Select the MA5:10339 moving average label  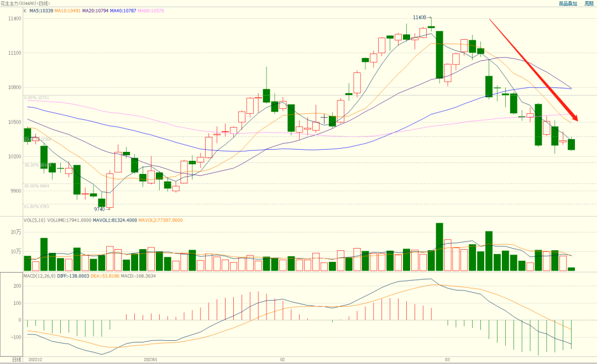click(41, 10)
